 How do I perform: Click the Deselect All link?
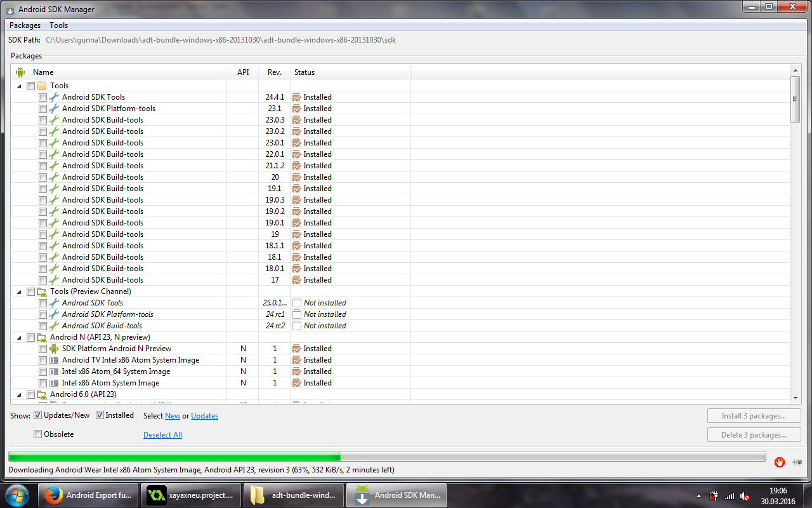[162, 435]
